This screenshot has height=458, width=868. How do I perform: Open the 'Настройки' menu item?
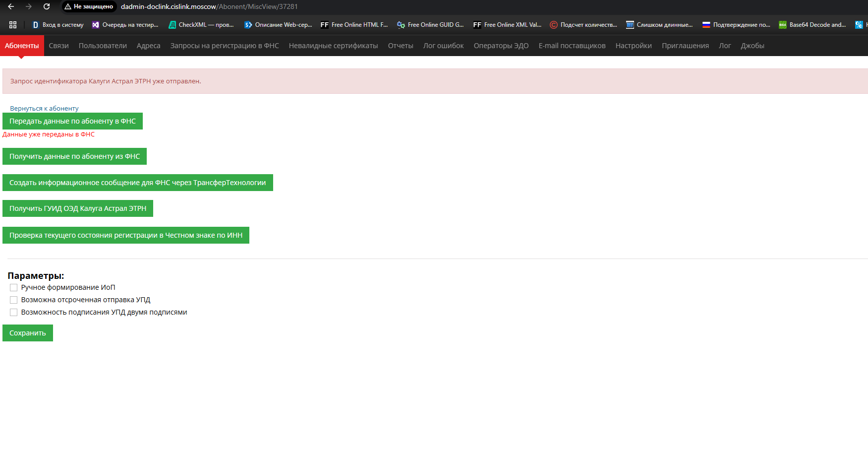634,46
